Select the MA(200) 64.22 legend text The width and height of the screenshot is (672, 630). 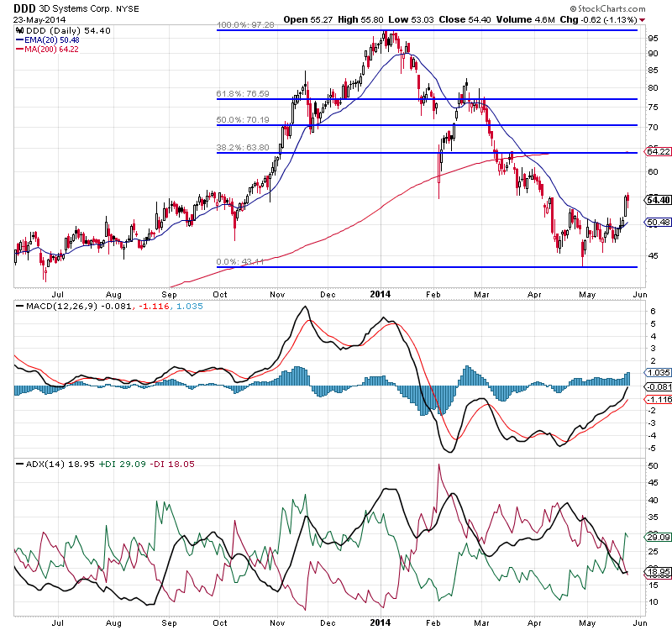51,50
